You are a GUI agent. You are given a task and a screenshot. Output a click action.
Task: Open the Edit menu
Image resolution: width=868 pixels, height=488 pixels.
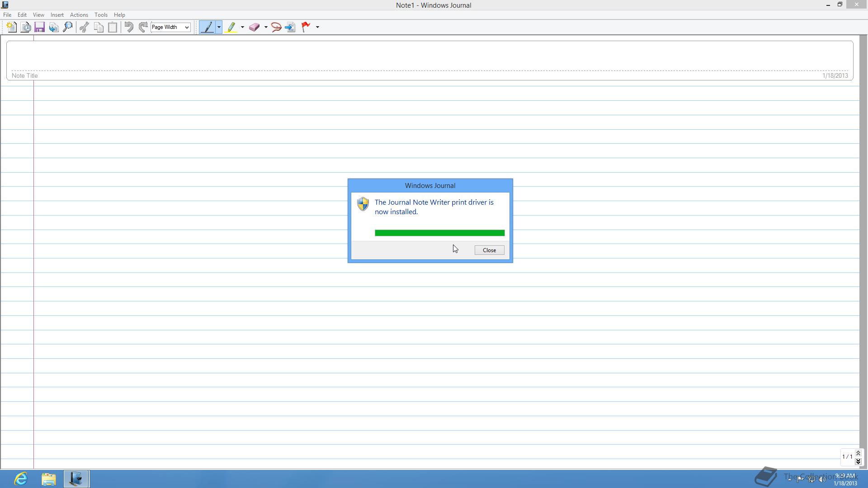22,15
